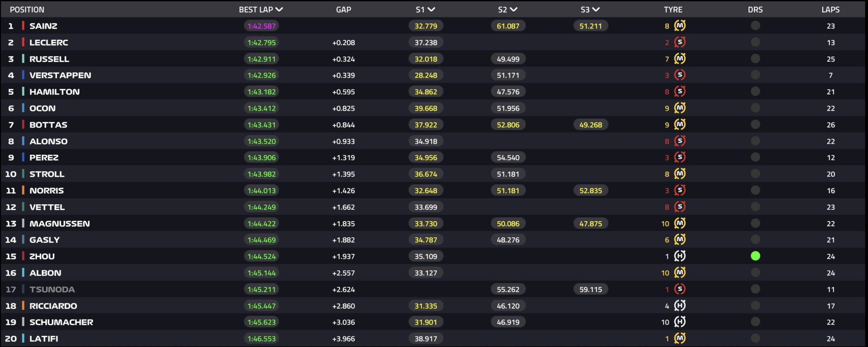The image size is (868, 347).
Task: Click the TYRE column header
Action: click(673, 9)
